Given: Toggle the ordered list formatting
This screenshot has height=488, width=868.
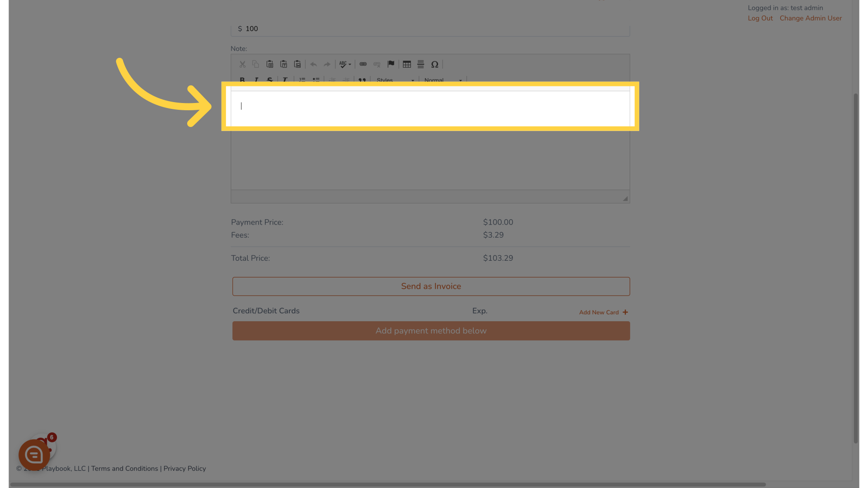Looking at the screenshot, I should pos(302,80).
